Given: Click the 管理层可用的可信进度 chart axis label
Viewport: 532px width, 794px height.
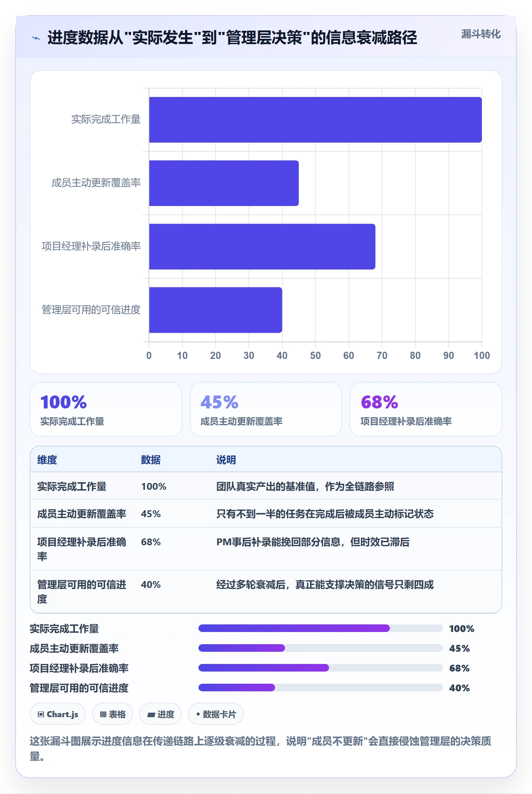Looking at the screenshot, I should [91, 310].
